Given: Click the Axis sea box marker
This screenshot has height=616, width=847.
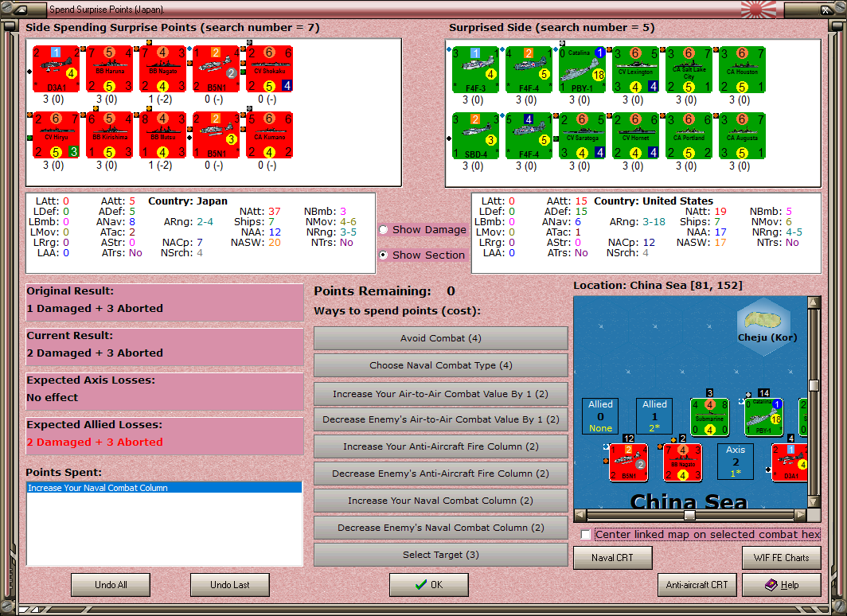Looking at the screenshot, I should click(736, 462).
